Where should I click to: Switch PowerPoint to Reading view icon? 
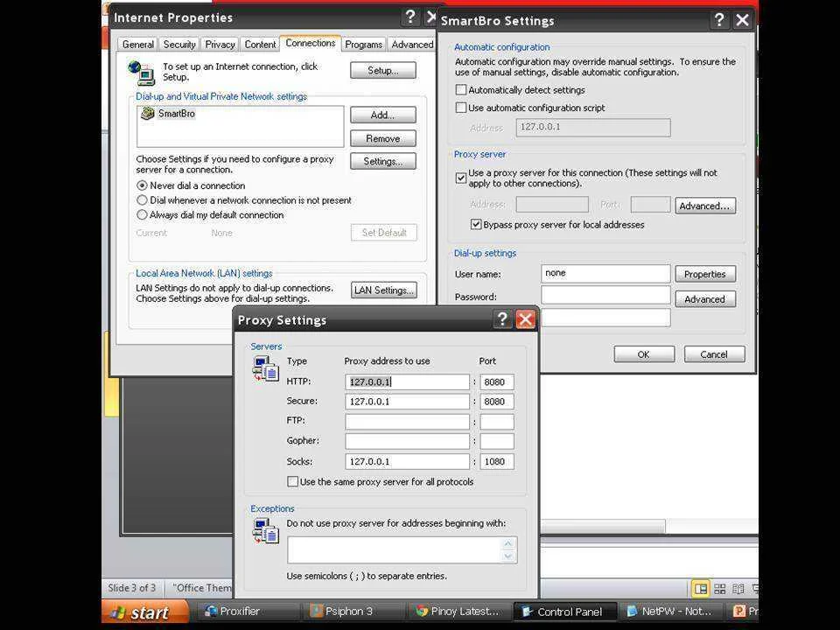pyautogui.click(x=738, y=589)
